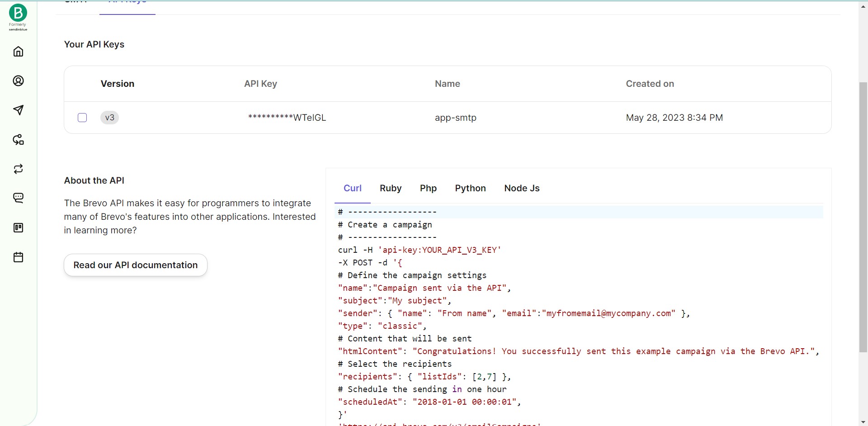
Task: Tick the checkbox for app-smtp key
Action: point(82,118)
